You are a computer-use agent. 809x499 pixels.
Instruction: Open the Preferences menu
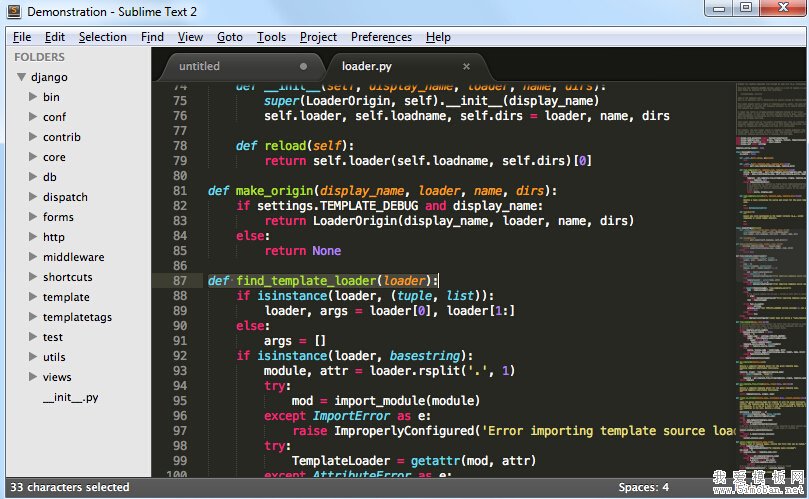[381, 37]
